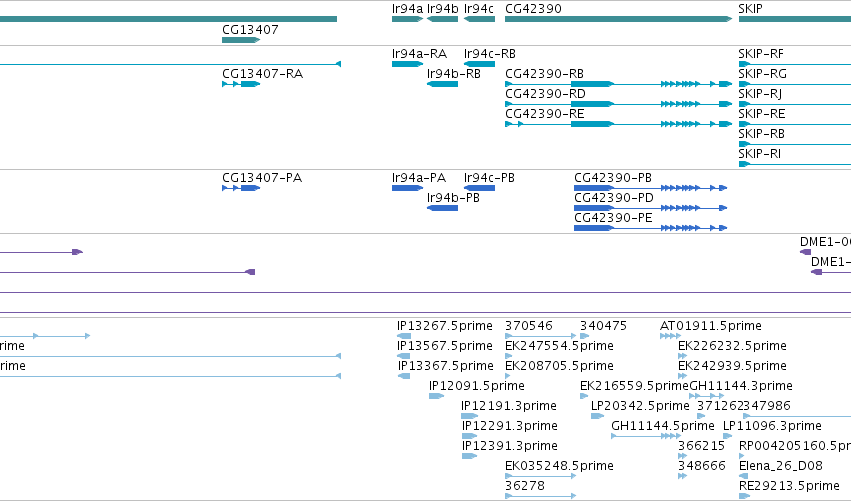Select the IP12291.3prime EST label
851x501 pixels.
coord(510,427)
